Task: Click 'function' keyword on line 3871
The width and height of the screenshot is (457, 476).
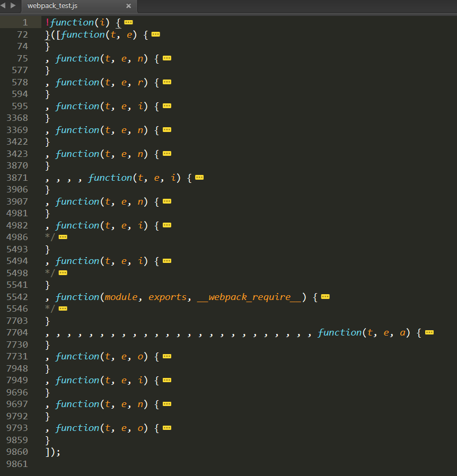Action: coord(110,178)
